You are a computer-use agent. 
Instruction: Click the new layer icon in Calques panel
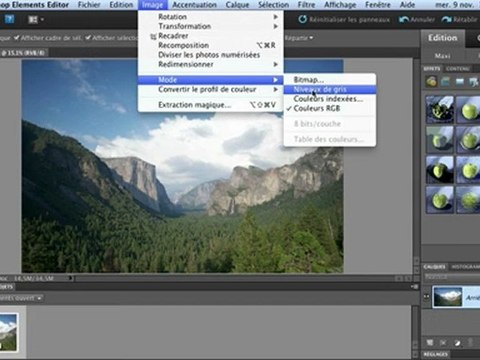point(430,342)
